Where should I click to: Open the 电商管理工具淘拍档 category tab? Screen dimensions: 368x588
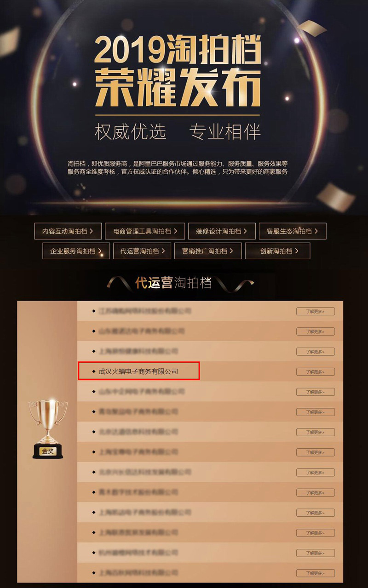tap(145, 231)
